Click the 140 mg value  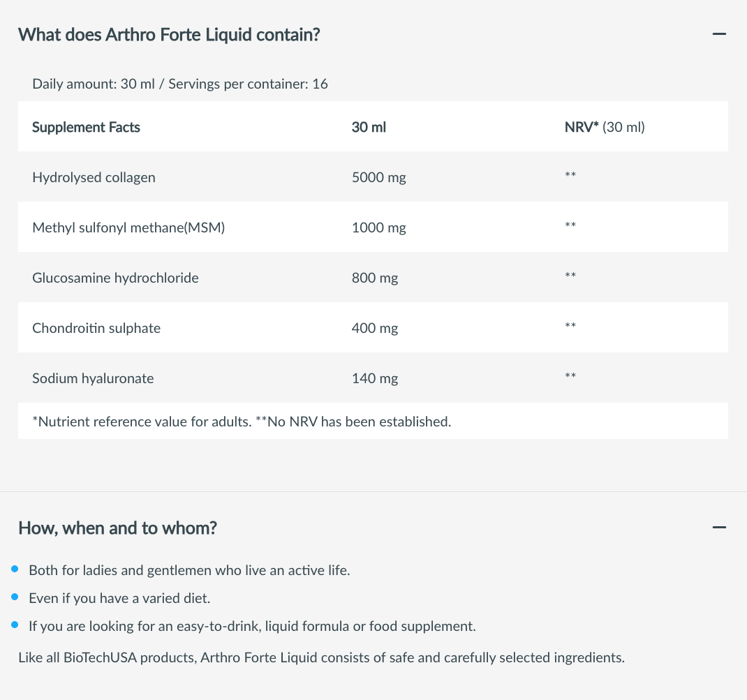[x=375, y=378]
